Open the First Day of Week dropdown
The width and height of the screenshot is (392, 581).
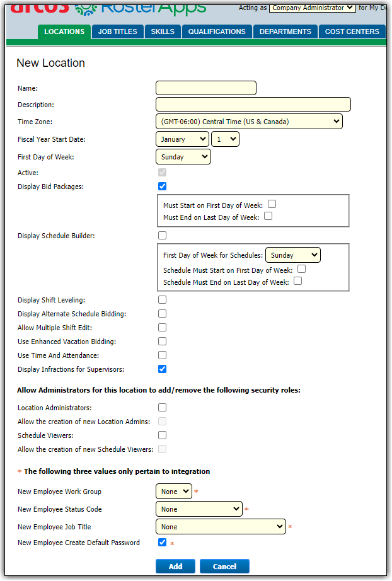[x=183, y=157]
